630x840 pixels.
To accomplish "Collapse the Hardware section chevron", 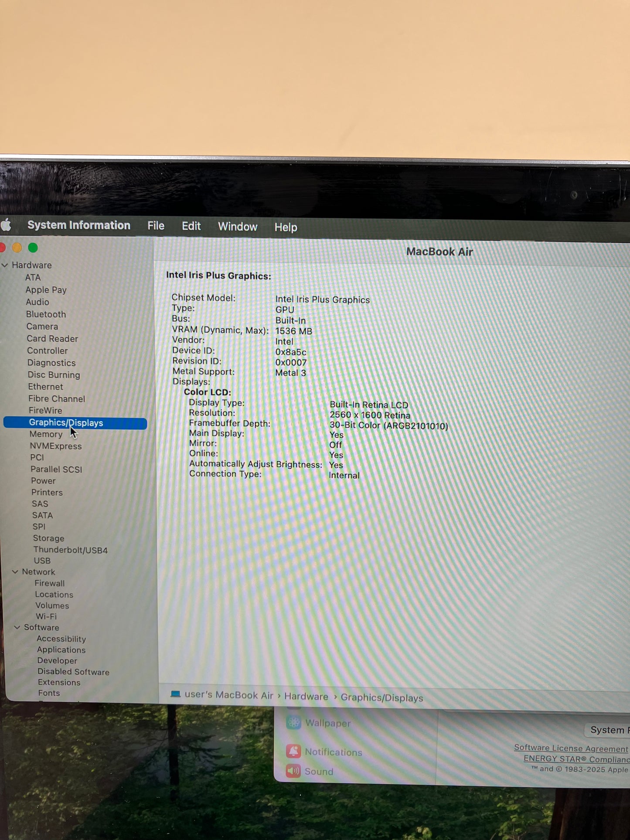I will point(5,265).
